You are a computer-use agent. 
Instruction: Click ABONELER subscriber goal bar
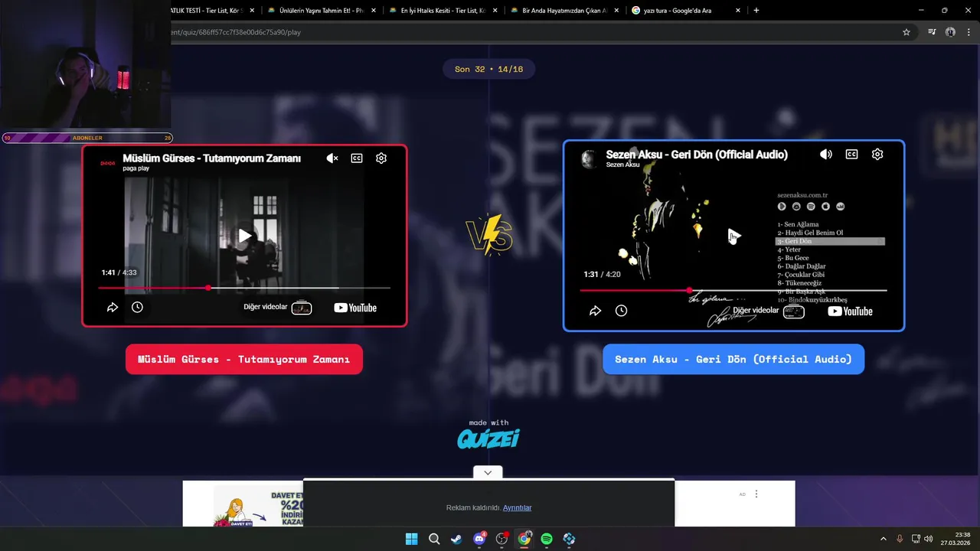click(87, 138)
